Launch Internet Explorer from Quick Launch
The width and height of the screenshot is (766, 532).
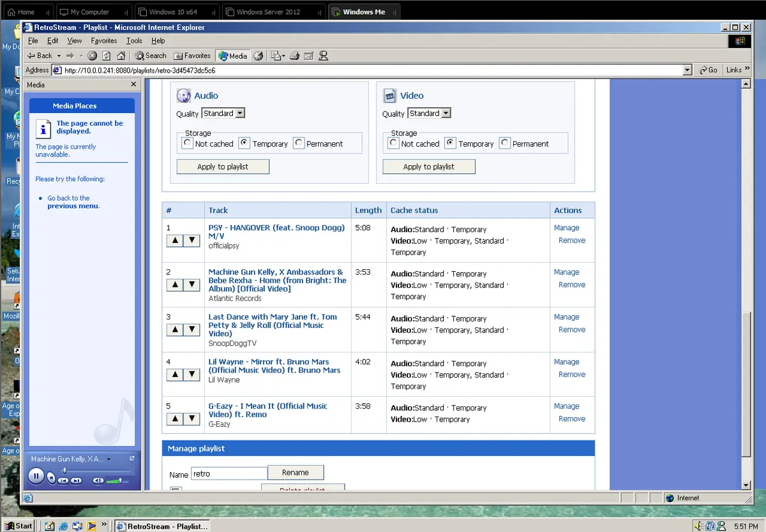pyautogui.click(x=64, y=526)
